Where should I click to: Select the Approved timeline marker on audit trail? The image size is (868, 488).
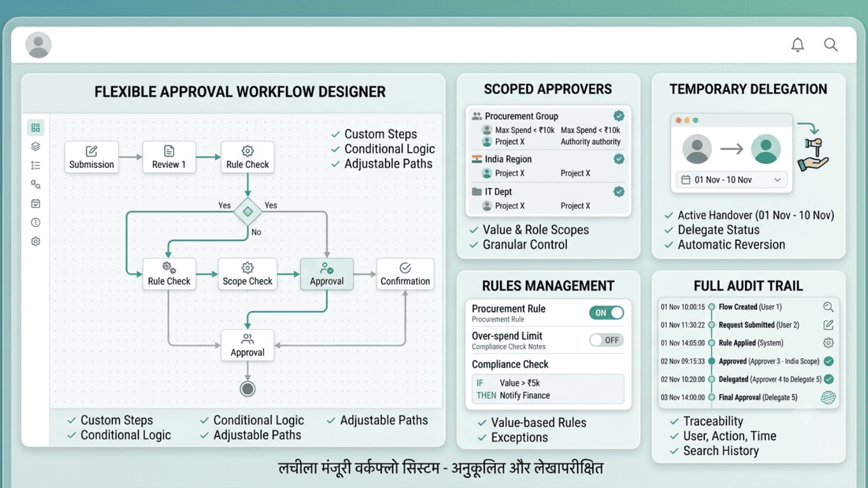tap(711, 361)
